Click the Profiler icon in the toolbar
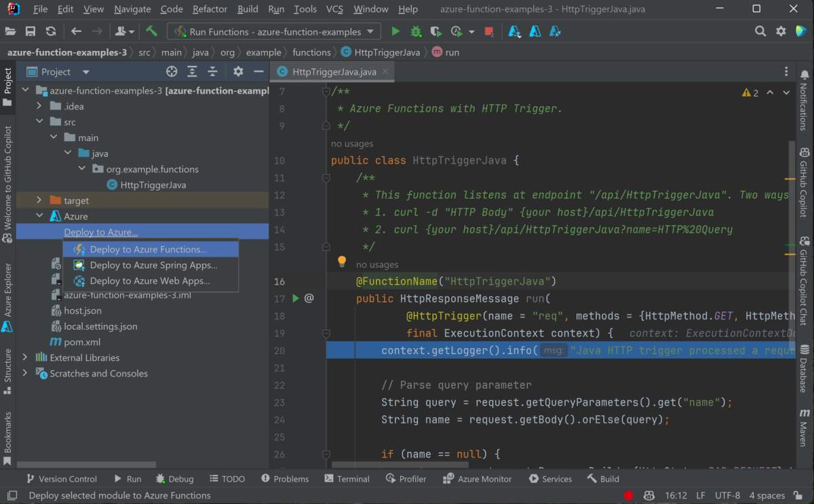The image size is (814, 504). (x=455, y=31)
